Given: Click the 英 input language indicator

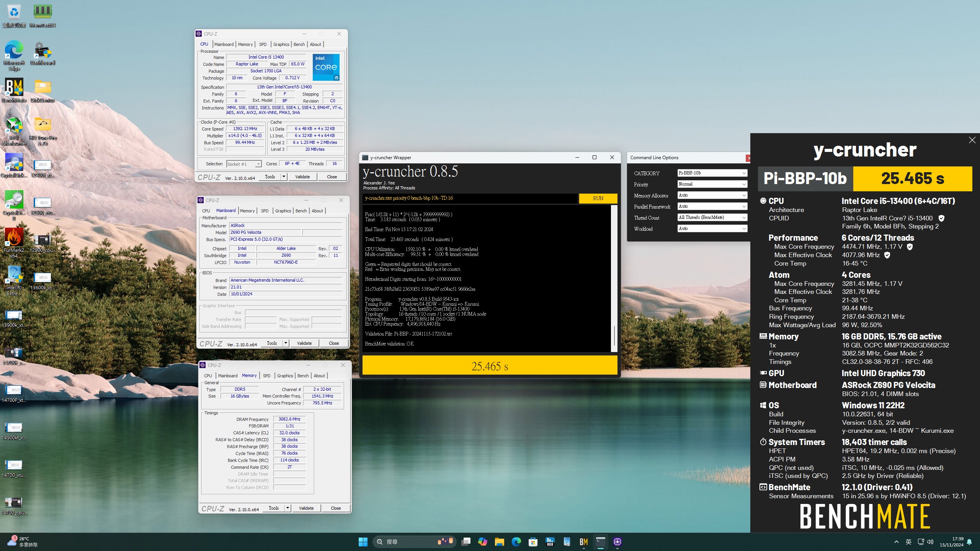Looking at the screenshot, I should click(908, 542).
